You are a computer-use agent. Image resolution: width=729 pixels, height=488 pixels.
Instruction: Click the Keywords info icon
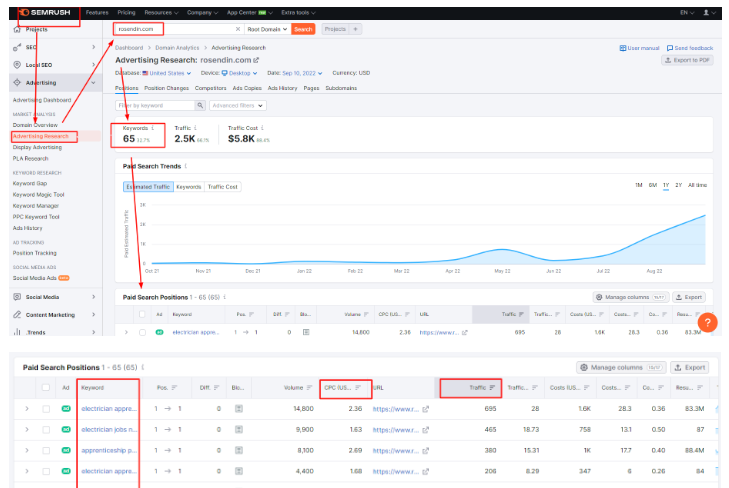click(152, 128)
